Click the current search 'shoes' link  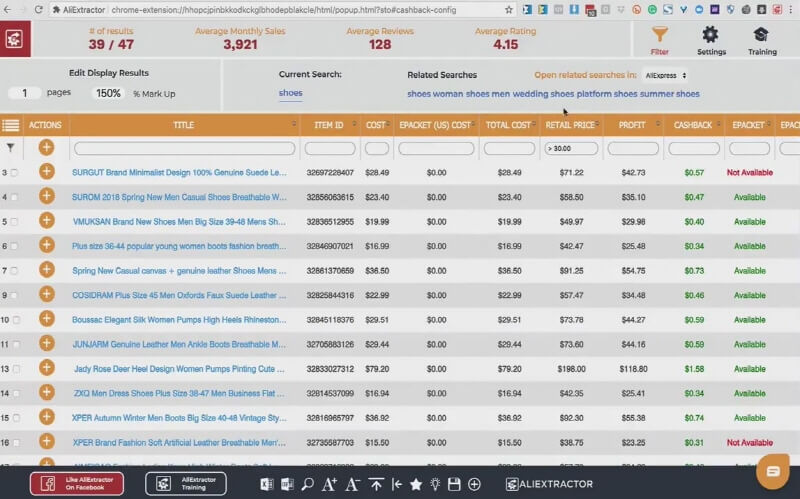[x=290, y=93]
